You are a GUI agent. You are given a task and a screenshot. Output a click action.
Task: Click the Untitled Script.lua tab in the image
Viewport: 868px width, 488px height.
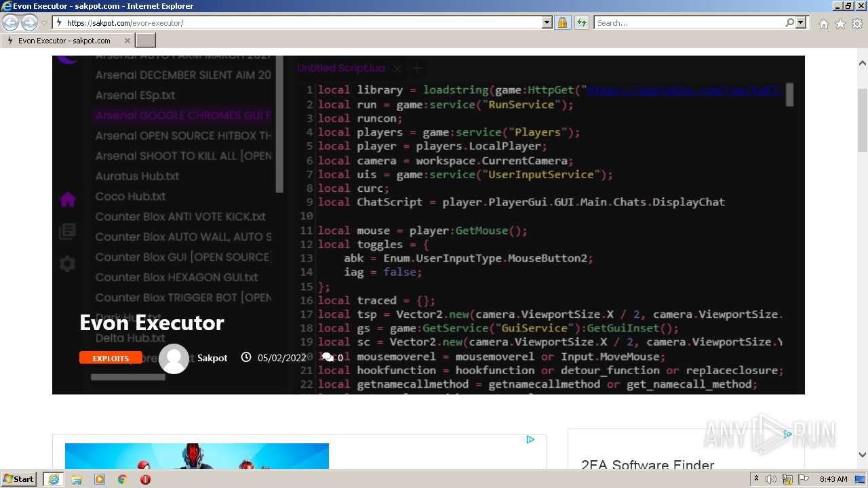342,68
